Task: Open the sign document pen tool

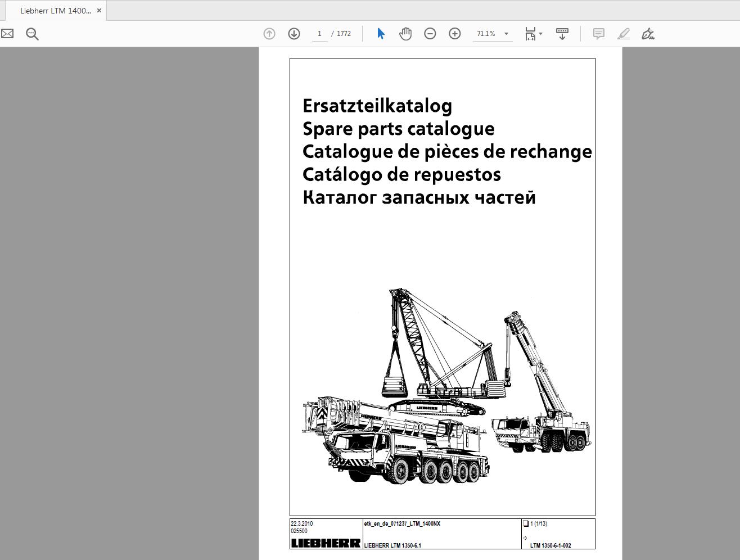Action: (648, 34)
